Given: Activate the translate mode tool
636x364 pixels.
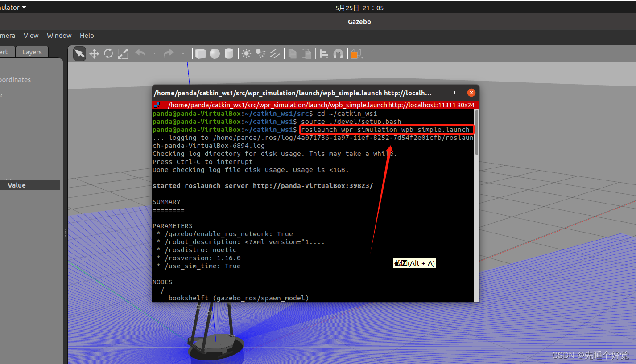Looking at the screenshot, I should 94,54.
